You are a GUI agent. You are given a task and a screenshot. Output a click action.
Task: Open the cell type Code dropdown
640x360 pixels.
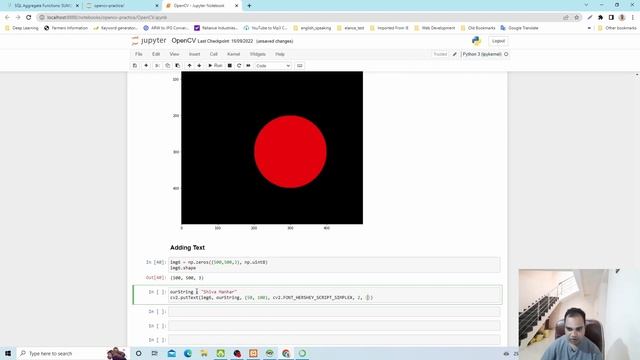273,66
